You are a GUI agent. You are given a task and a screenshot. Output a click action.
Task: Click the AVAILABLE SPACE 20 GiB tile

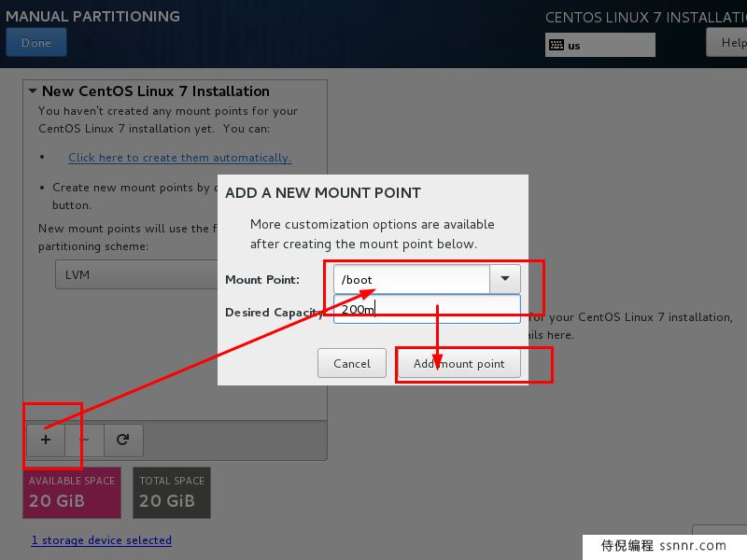[x=72, y=493]
